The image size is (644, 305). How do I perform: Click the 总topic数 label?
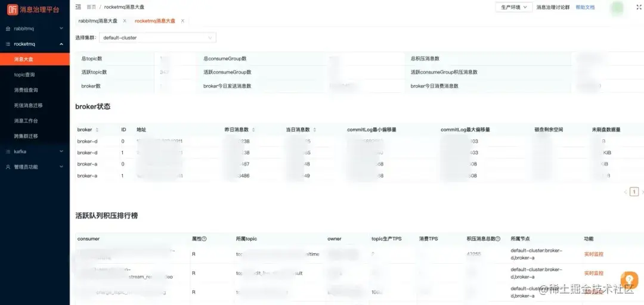click(x=91, y=59)
